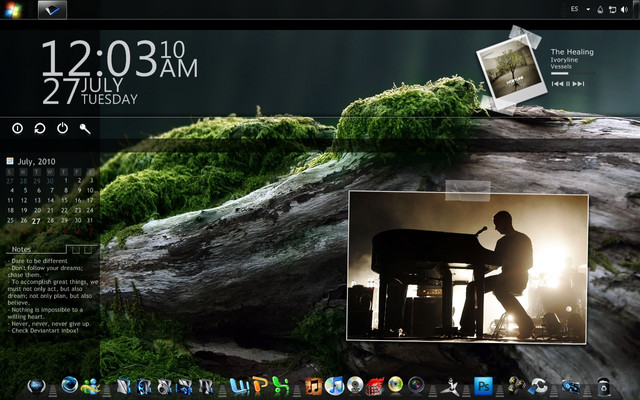640x400 pixels.
Task: Click the checkmark taskbar button
Action: point(52,10)
